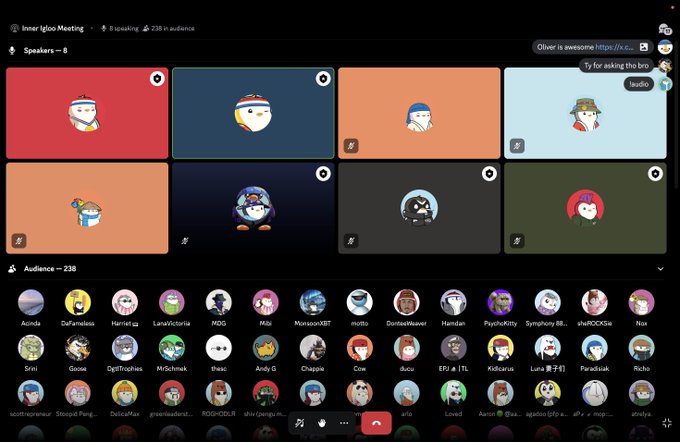Open image attachment icon in Oliver is awesome message
Viewport: 680px width, 442px height.
(644, 47)
